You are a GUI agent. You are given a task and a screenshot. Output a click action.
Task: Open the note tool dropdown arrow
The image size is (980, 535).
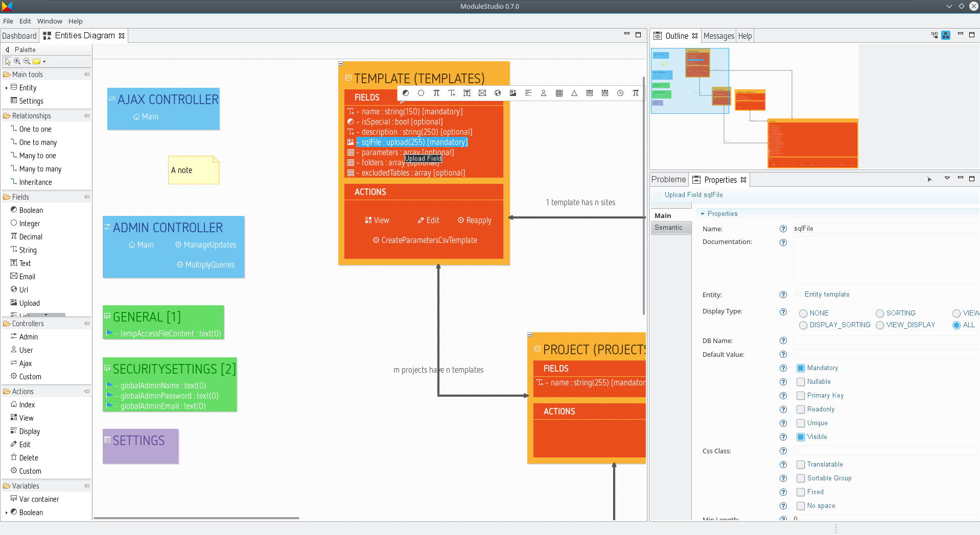[44, 62]
